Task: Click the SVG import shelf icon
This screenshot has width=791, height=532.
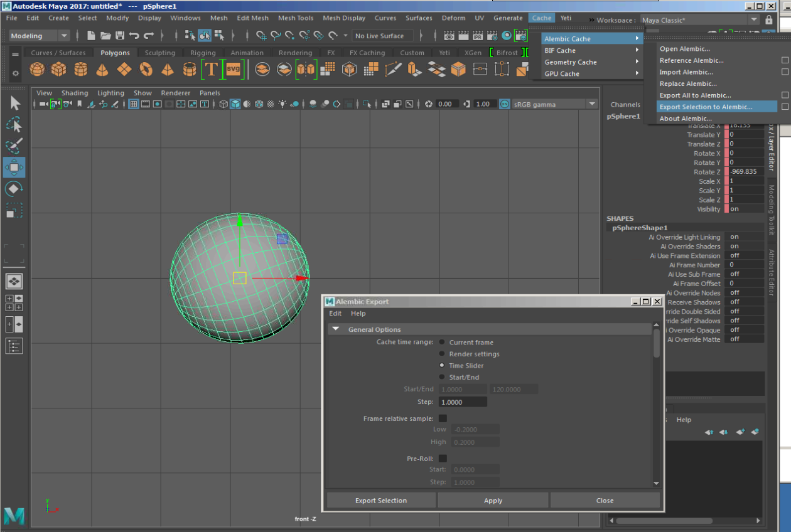Action: click(233, 69)
